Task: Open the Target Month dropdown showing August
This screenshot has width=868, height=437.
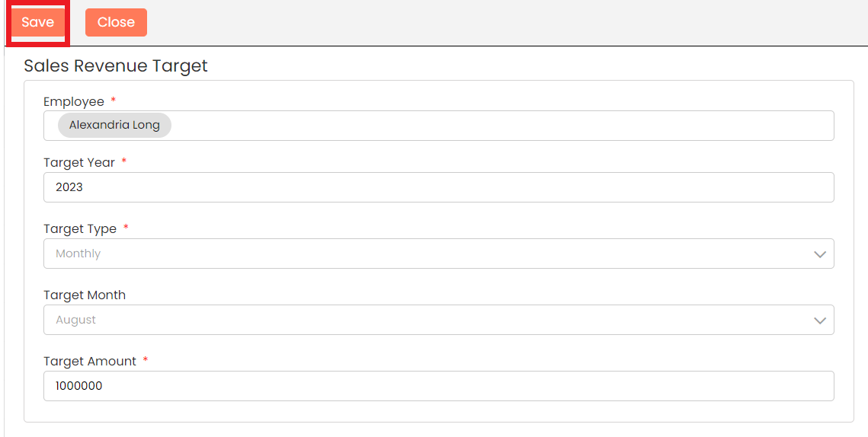Action: click(427, 320)
